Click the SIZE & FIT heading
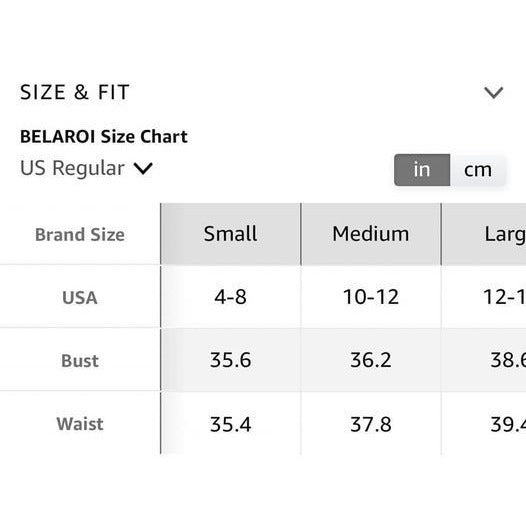 [75, 92]
